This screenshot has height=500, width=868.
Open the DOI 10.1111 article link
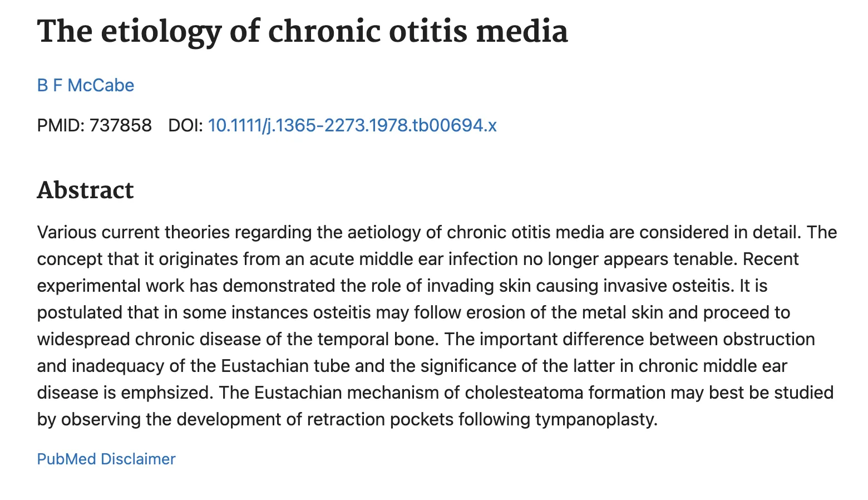[352, 125]
